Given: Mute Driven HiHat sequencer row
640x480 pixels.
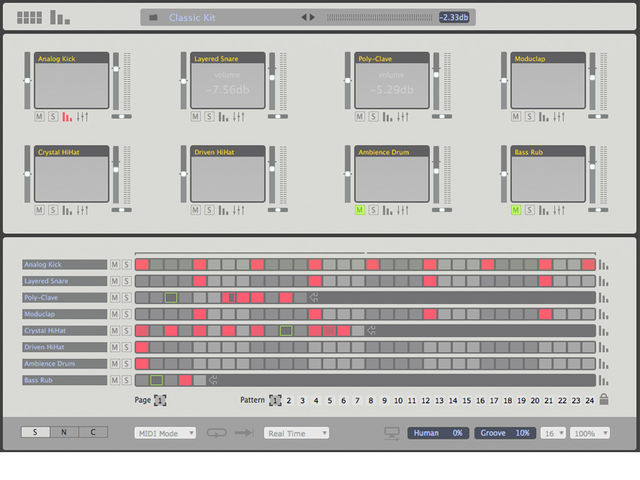Looking at the screenshot, I should pos(115,347).
